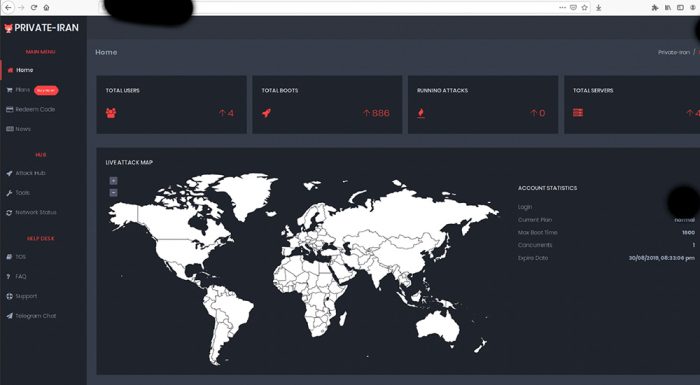This screenshot has width=700, height=385.
Task: Open the browser downloads arrow icon
Action: pos(598,8)
